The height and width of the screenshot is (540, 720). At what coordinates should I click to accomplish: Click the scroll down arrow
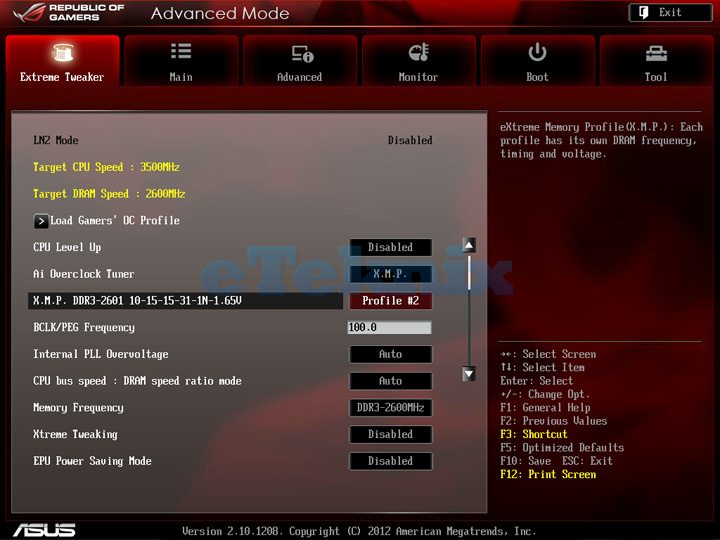469,374
